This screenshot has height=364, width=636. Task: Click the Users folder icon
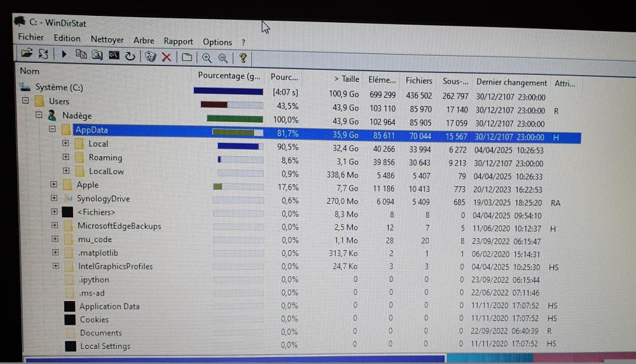tap(39, 100)
